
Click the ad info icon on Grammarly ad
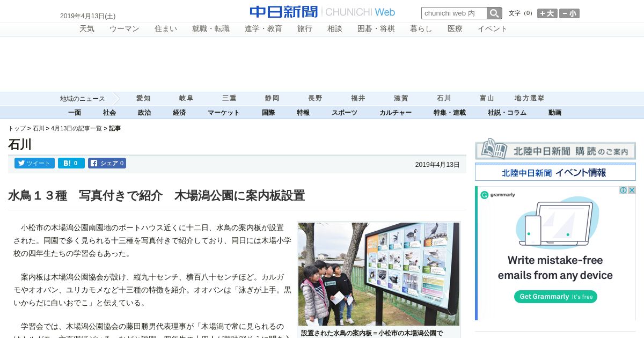(x=624, y=190)
